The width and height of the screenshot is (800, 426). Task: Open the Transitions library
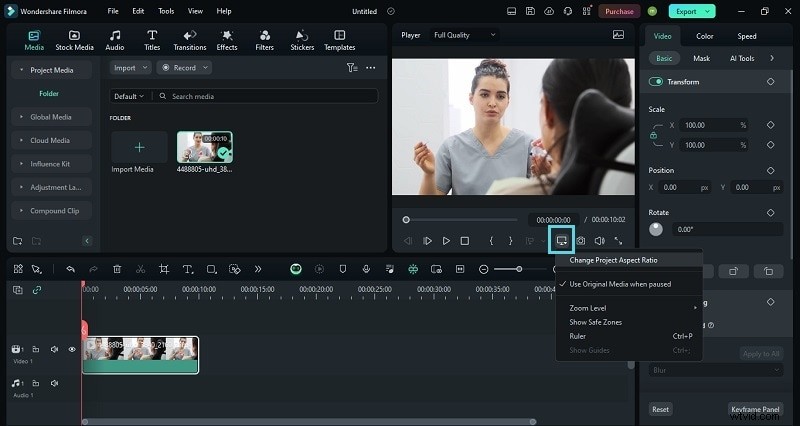click(x=190, y=40)
